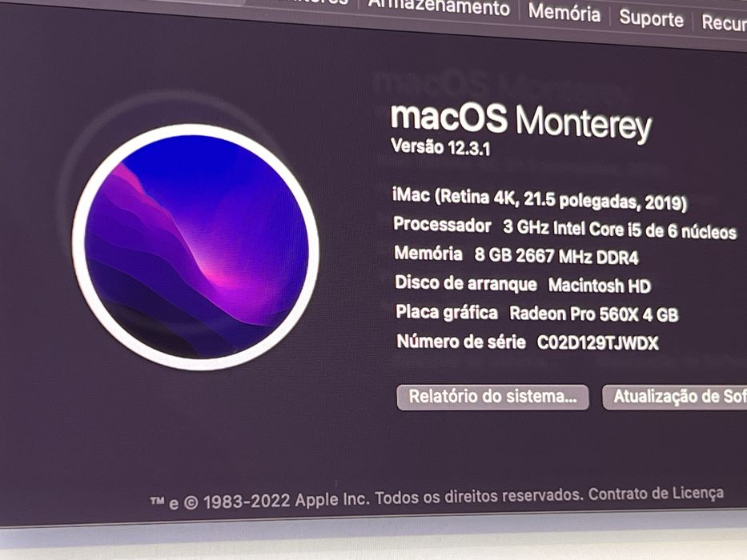Open the Armazenamento tab

[439, 7]
